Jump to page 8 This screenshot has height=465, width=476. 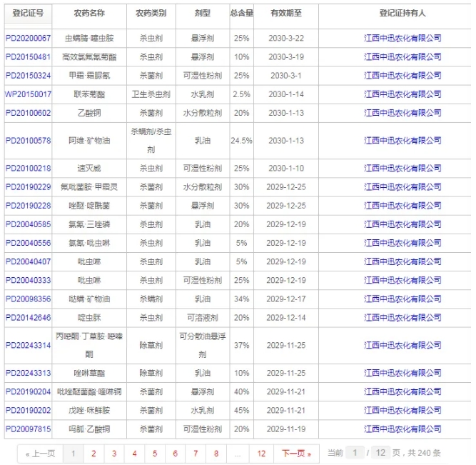click(216, 454)
